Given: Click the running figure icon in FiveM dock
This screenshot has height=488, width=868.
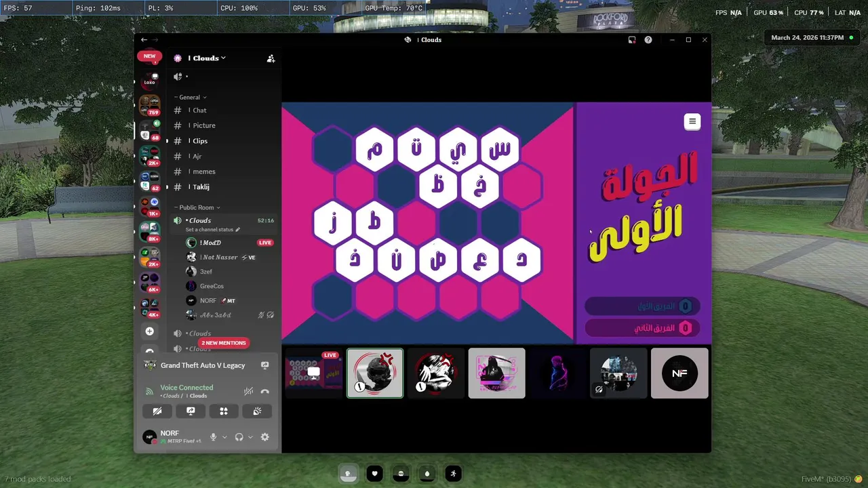Looking at the screenshot, I should coord(453,474).
